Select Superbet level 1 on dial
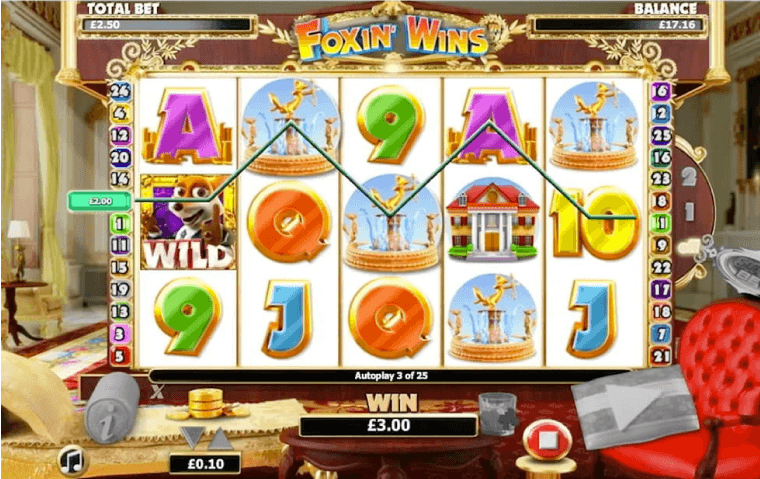 click(x=689, y=211)
